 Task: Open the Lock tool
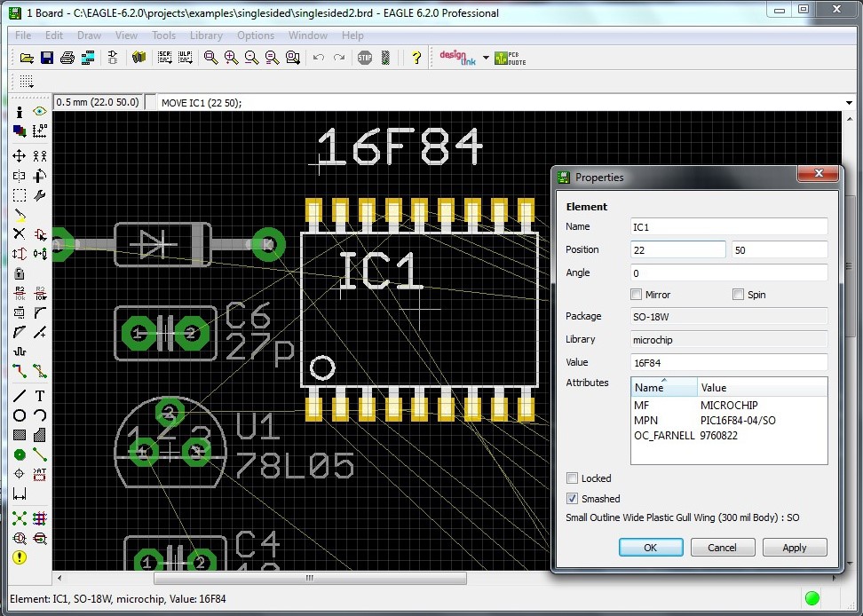point(19,274)
